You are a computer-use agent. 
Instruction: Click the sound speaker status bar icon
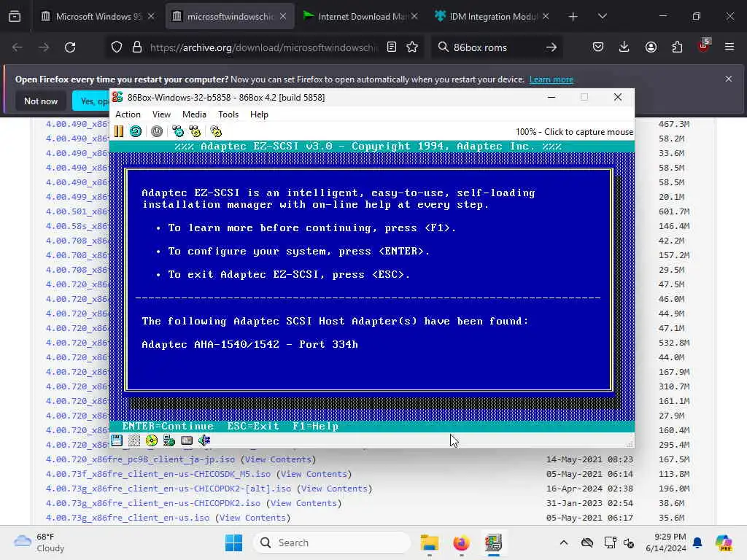[x=204, y=440]
